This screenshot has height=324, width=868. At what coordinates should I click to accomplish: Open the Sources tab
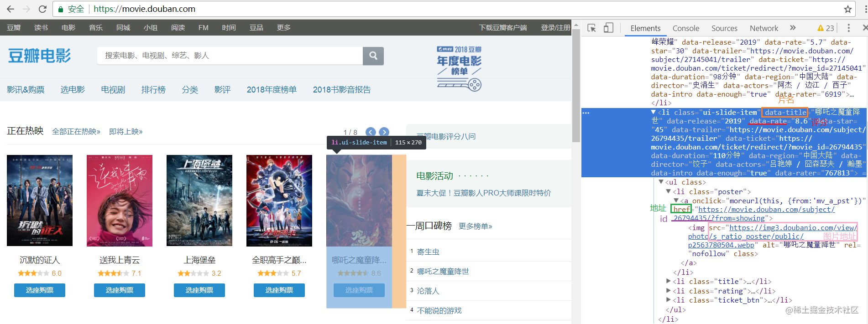[724, 28]
